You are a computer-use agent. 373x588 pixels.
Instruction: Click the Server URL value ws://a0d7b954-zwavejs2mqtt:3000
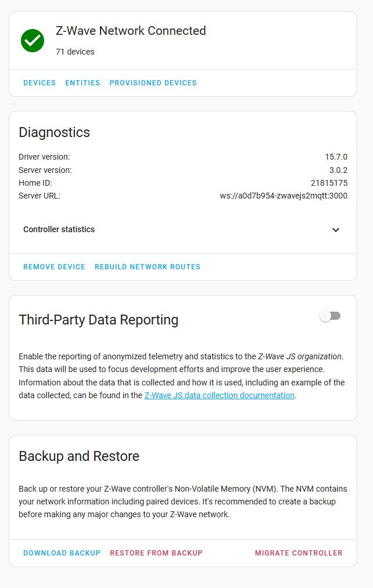pos(284,196)
